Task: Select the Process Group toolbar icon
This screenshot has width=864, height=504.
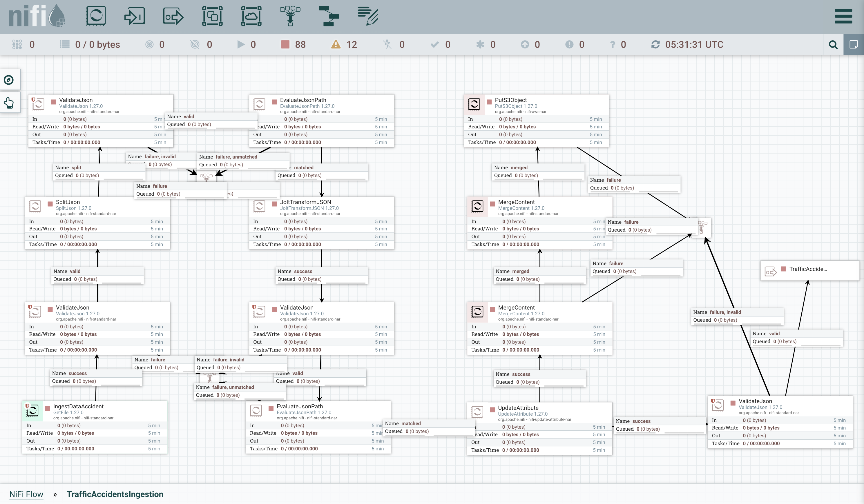Action: pyautogui.click(x=212, y=16)
